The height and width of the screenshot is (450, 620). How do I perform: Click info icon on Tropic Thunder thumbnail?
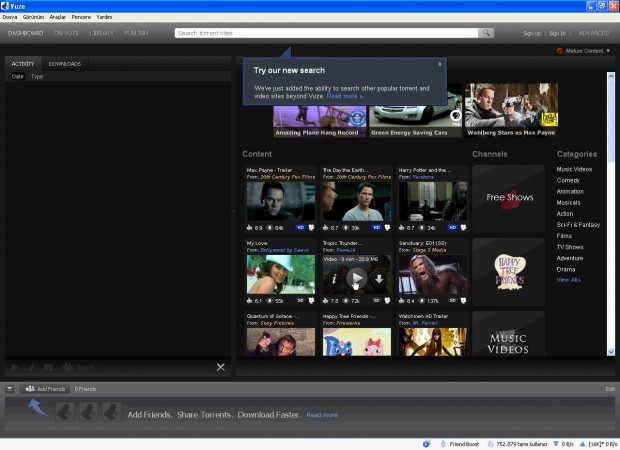coord(335,278)
